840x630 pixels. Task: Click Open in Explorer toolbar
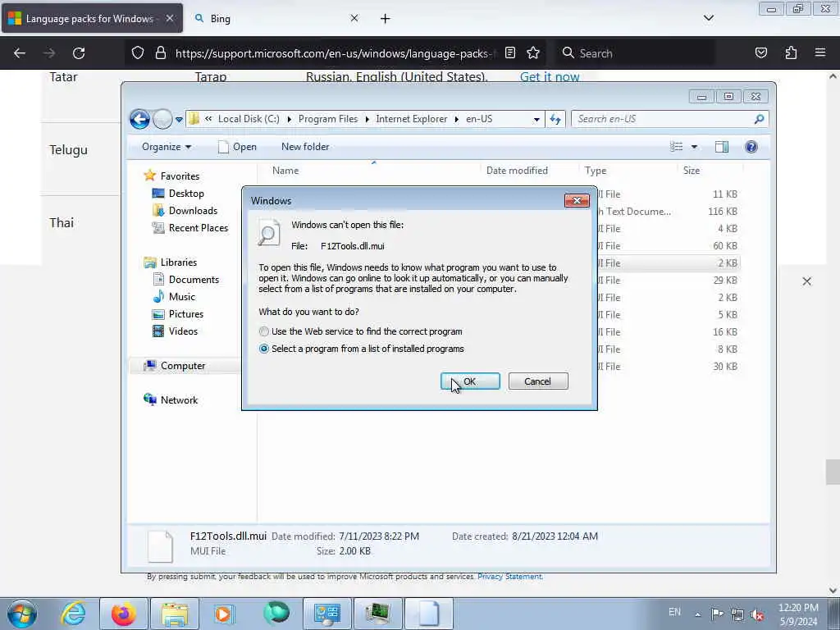pos(237,147)
